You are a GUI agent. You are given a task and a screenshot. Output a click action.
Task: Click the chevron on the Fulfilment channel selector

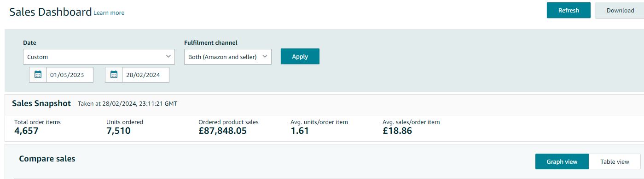pyautogui.click(x=265, y=57)
